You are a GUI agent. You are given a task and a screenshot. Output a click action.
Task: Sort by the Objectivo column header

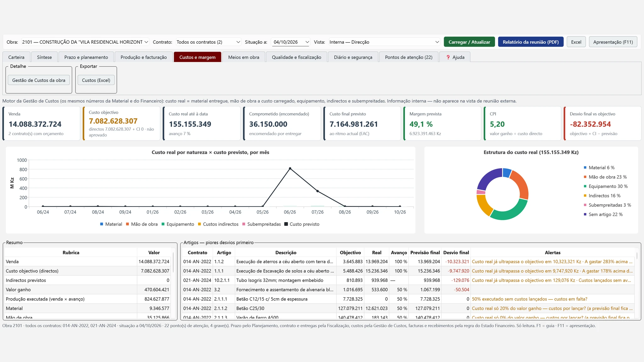tap(350, 252)
